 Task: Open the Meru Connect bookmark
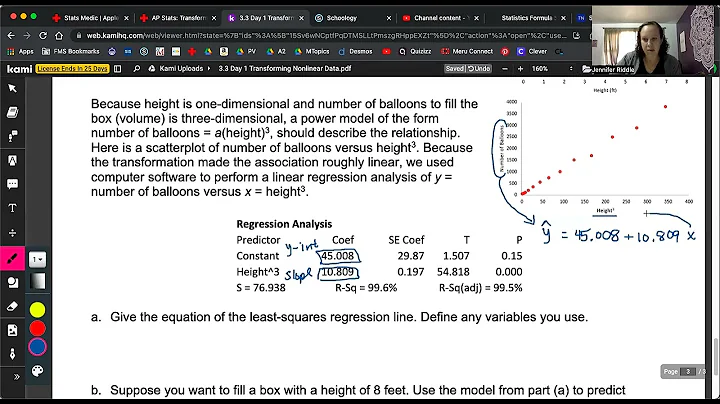[467, 51]
